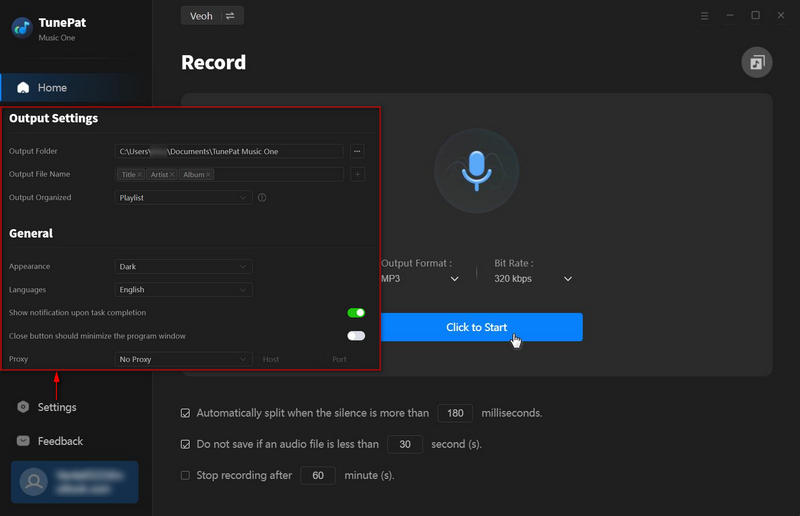This screenshot has width=800, height=516.
Task: Click the info icon beside Output Organized
Action: pyautogui.click(x=262, y=198)
